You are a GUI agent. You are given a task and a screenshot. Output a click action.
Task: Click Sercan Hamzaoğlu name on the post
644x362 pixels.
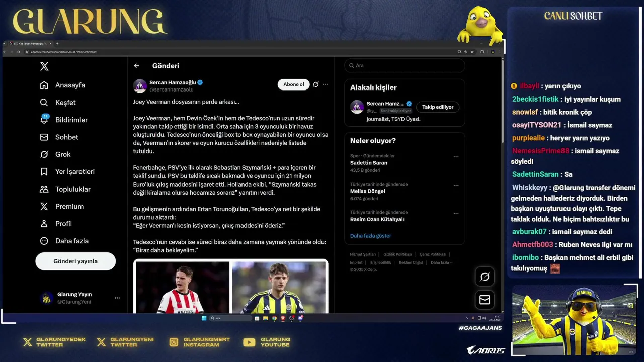pos(173,82)
